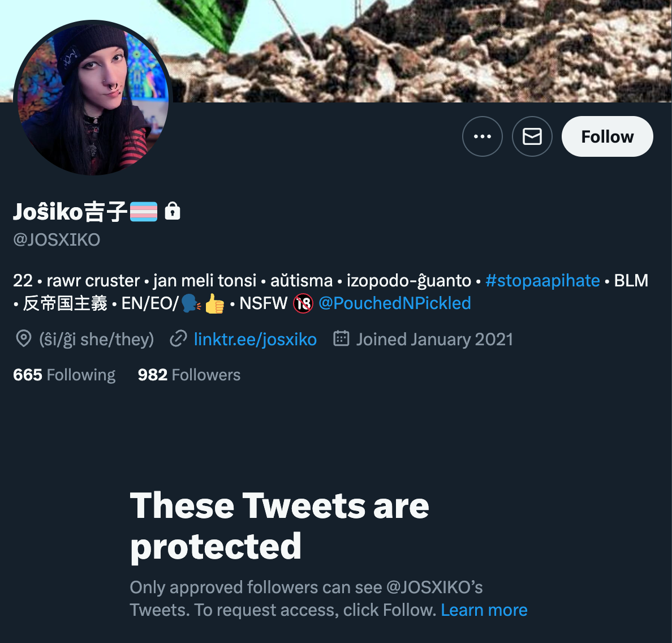Open the three-dot more options menu
The width and height of the screenshot is (672, 643).
[x=482, y=136]
